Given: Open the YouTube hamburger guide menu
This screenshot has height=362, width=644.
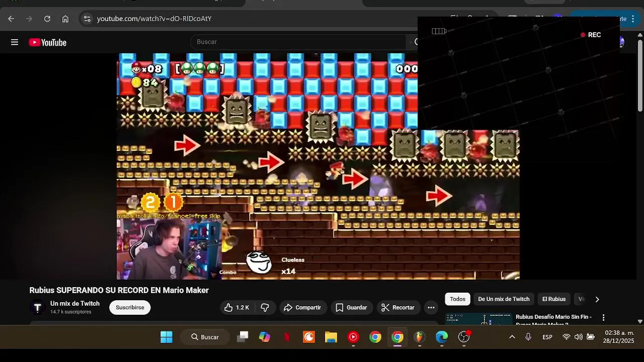Looking at the screenshot, I should [x=15, y=42].
